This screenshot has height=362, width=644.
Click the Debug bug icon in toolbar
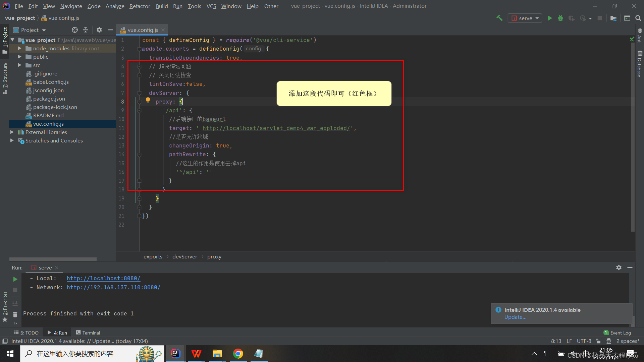point(560,18)
